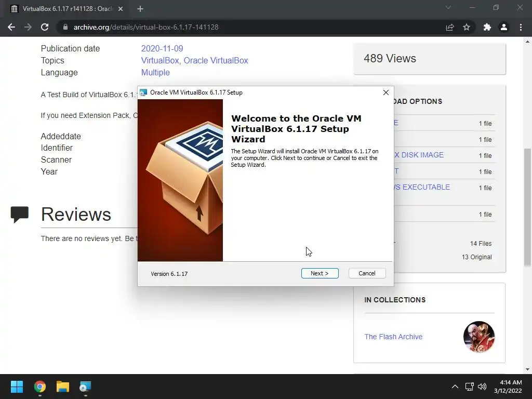Open Chrome three-dot menu
Screen dimensions: 532x399
521,27
